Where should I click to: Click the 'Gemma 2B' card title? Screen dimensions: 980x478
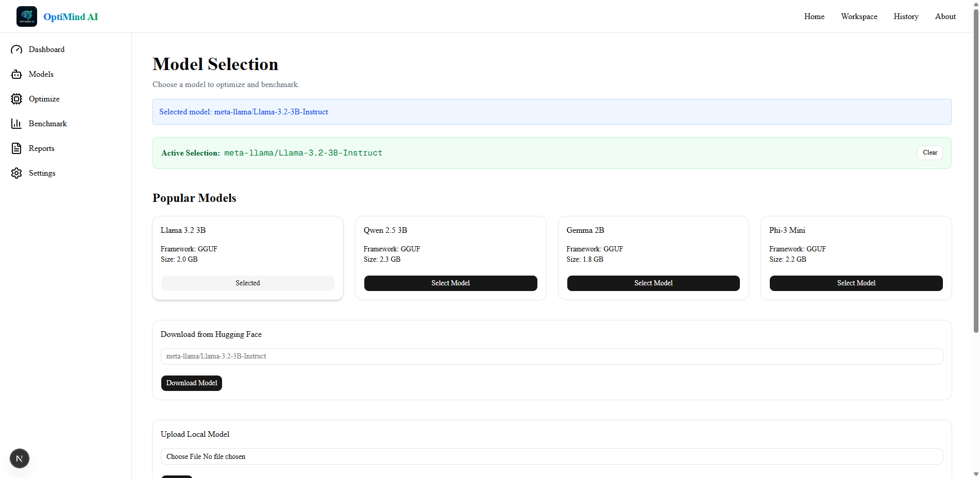(x=585, y=230)
